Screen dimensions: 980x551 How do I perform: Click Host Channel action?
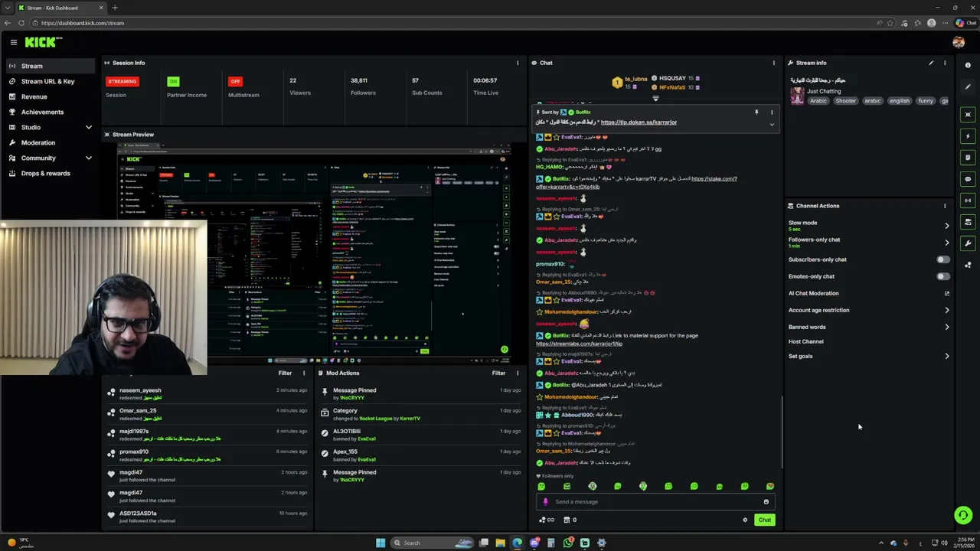(x=806, y=341)
